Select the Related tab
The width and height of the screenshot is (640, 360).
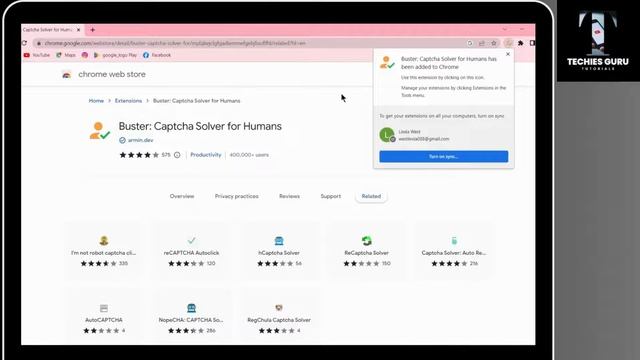tap(371, 196)
